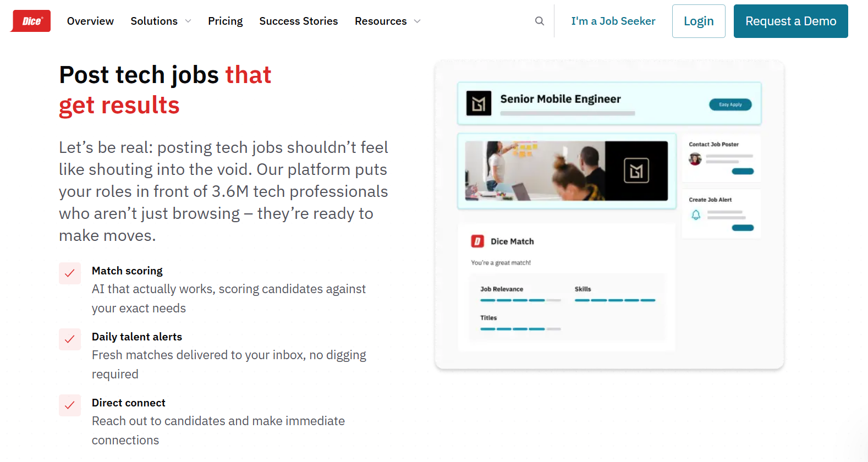This screenshot has width=868, height=462.
Task: Expand the Solutions dropdown menu
Action: pyautogui.click(x=161, y=21)
